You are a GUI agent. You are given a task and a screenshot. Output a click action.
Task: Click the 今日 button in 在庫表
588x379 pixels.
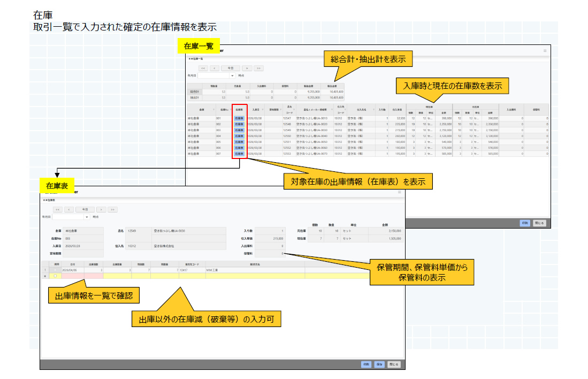tap(85, 209)
